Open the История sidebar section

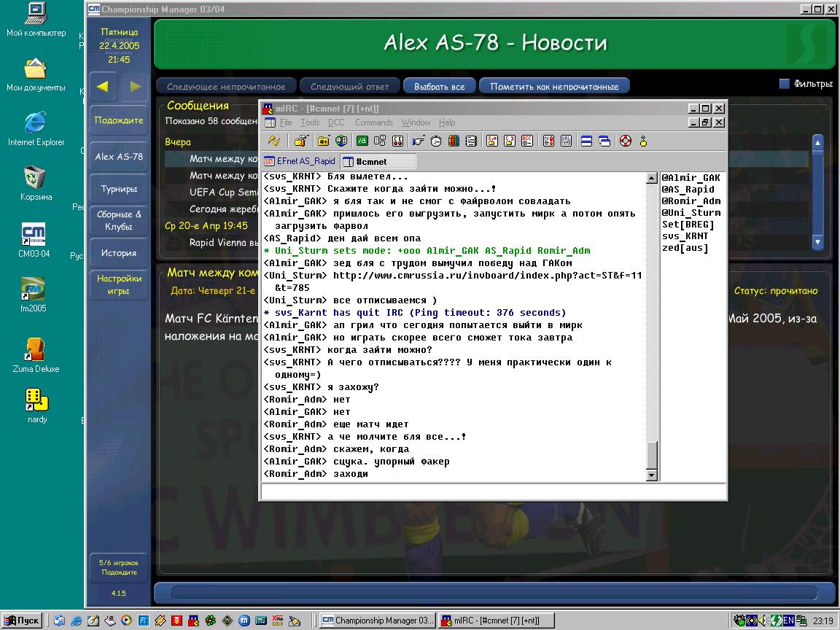point(119,253)
